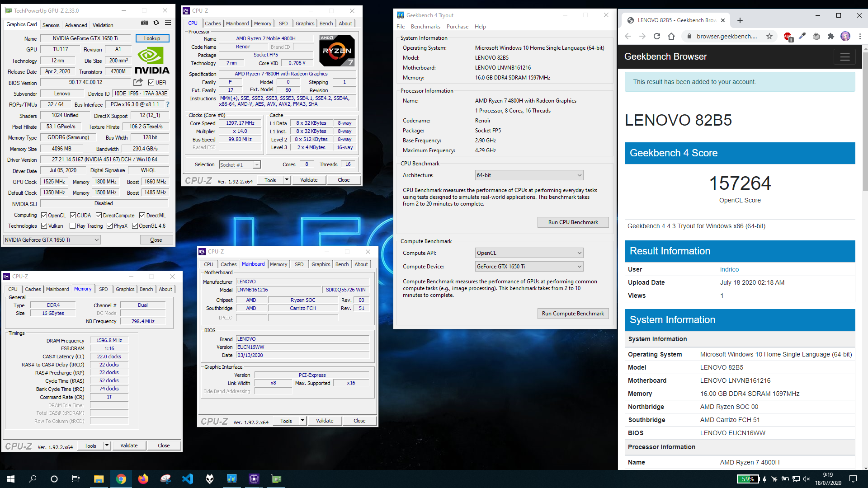Click the GPU-Z screenshot camera icon
Image resolution: width=868 pixels, height=488 pixels.
tap(145, 23)
